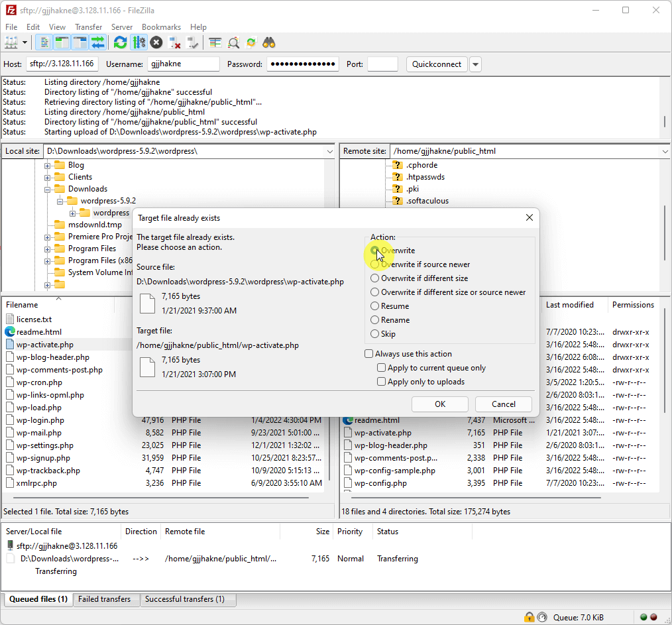Search for files with binoculars icon
672x625 pixels.
tap(269, 42)
